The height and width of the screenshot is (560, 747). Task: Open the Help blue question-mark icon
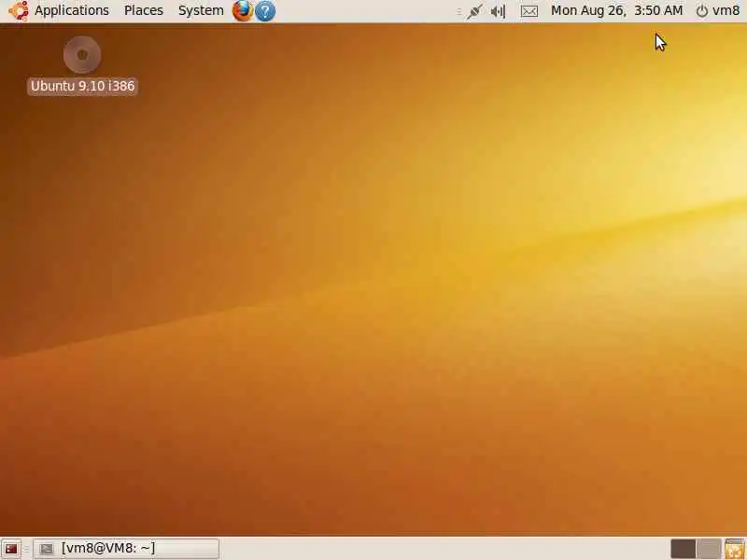[x=265, y=11]
